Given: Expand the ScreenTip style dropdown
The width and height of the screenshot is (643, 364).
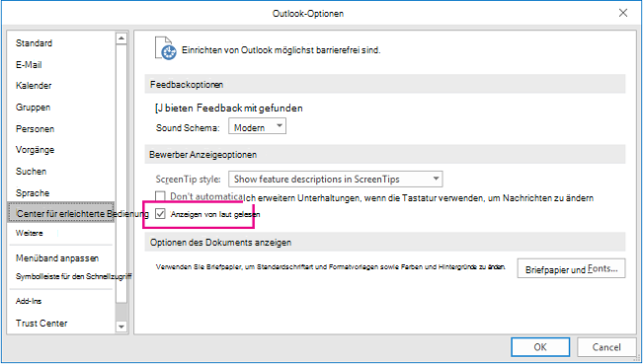Looking at the screenshot, I should point(336,179).
